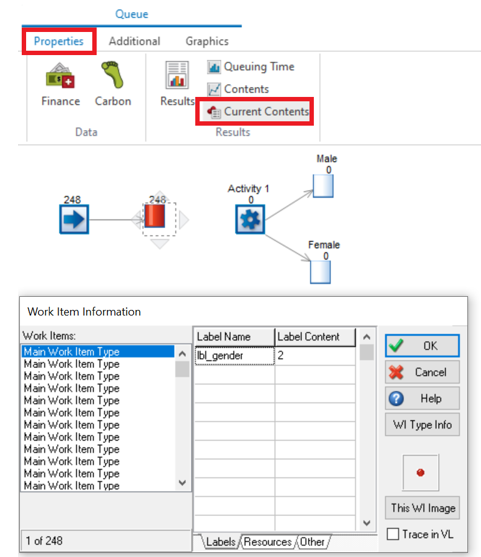Switch to the Graphics tab
This screenshot has height=557, width=481.
[x=207, y=41]
